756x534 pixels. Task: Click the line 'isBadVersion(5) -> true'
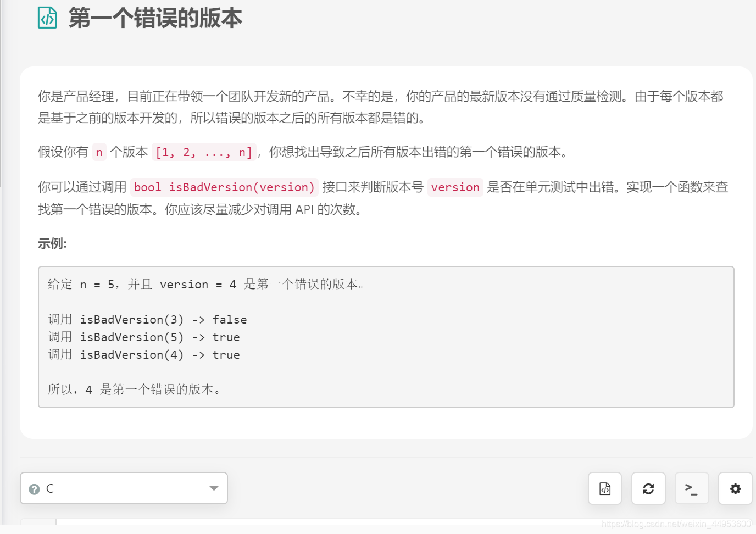144,337
